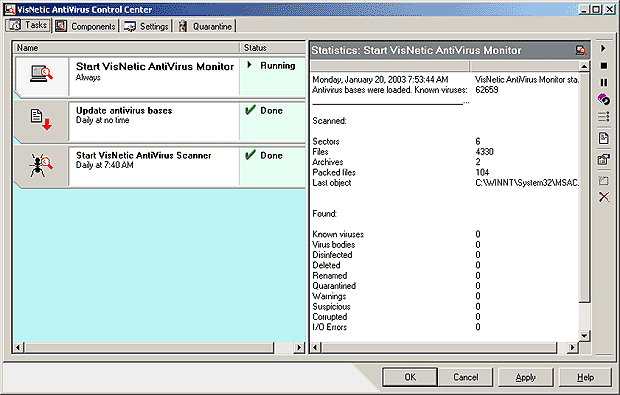Click the monitor computer icon of first task
620x395 pixels.
pos(41,74)
